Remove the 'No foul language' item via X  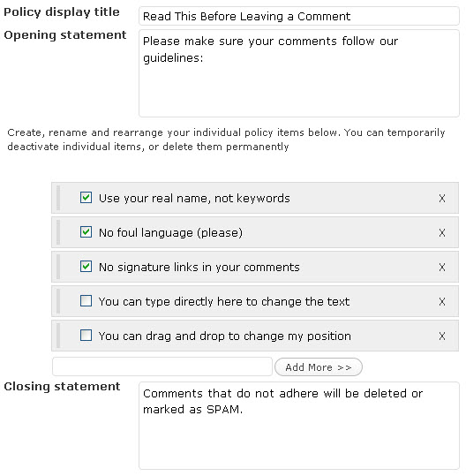click(442, 233)
